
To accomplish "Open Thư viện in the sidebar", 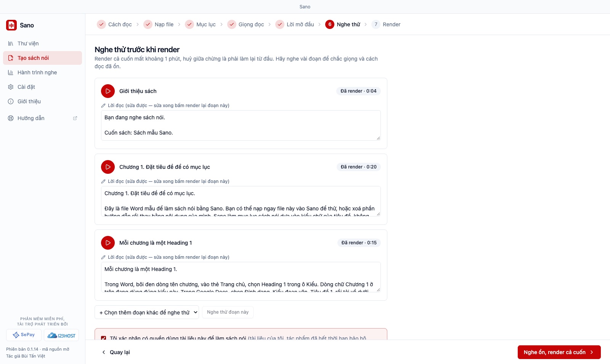I will pos(42,43).
